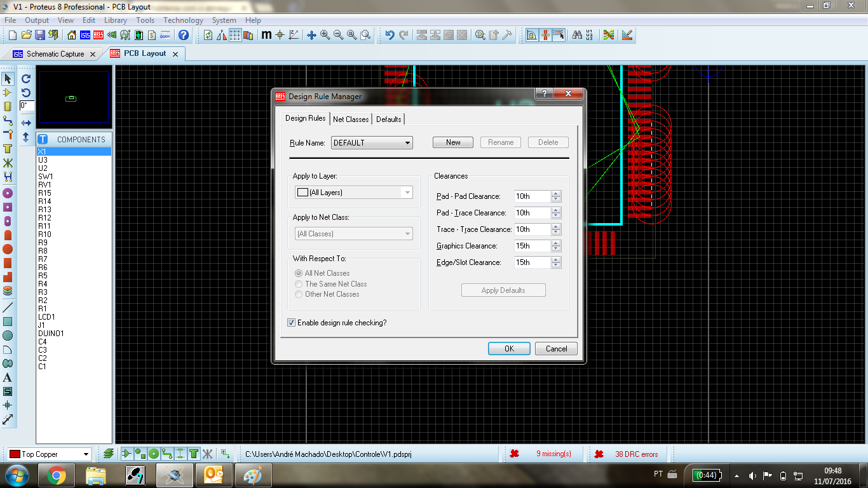The image size is (868, 488).
Task: Select Other Net Classes radio button
Action: tap(299, 294)
